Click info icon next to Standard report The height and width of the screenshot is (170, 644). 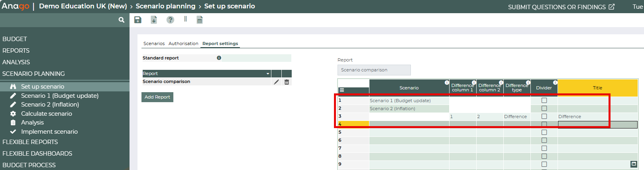(x=219, y=58)
